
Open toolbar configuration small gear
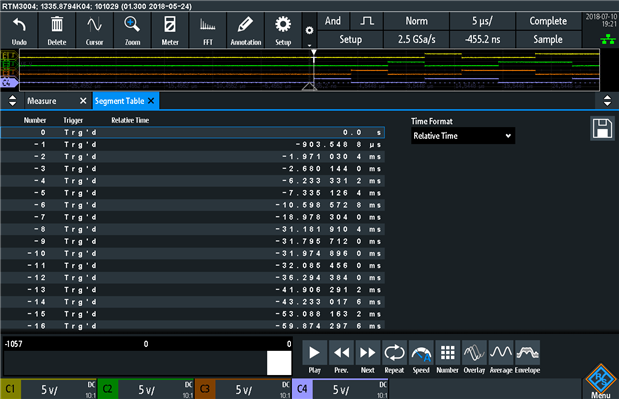(310, 30)
